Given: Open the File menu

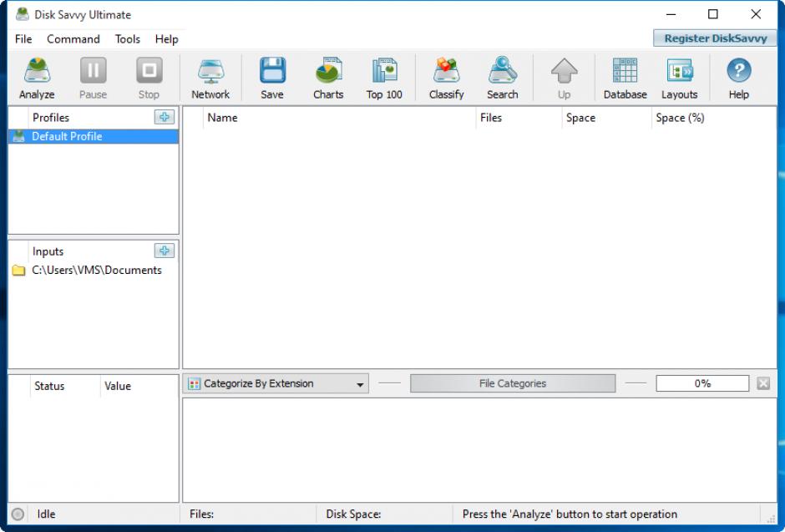Looking at the screenshot, I should coord(23,39).
